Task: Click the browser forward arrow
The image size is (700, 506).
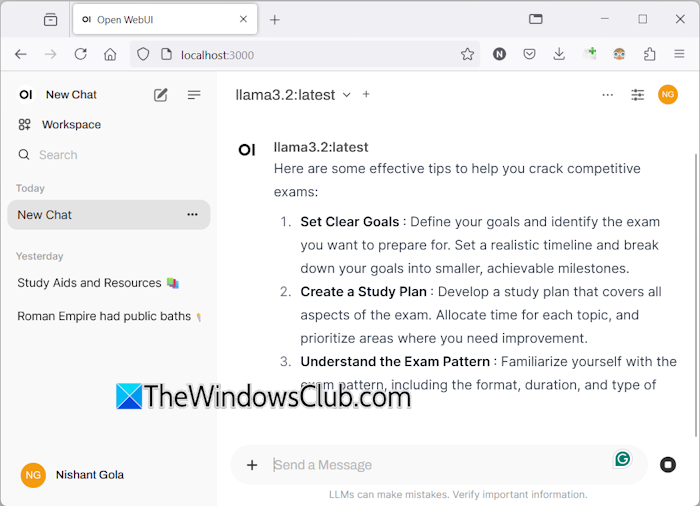Action: point(50,54)
